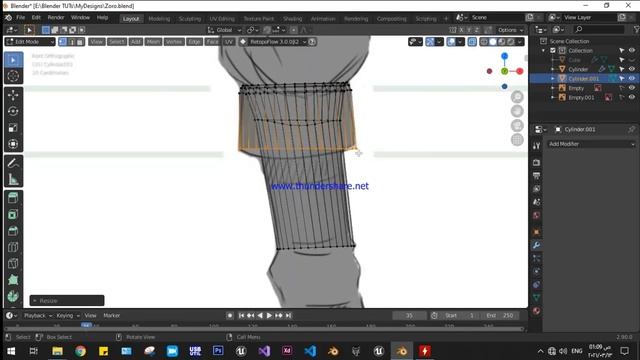Open the File menu
The height and width of the screenshot is (360, 640).
click(21, 18)
